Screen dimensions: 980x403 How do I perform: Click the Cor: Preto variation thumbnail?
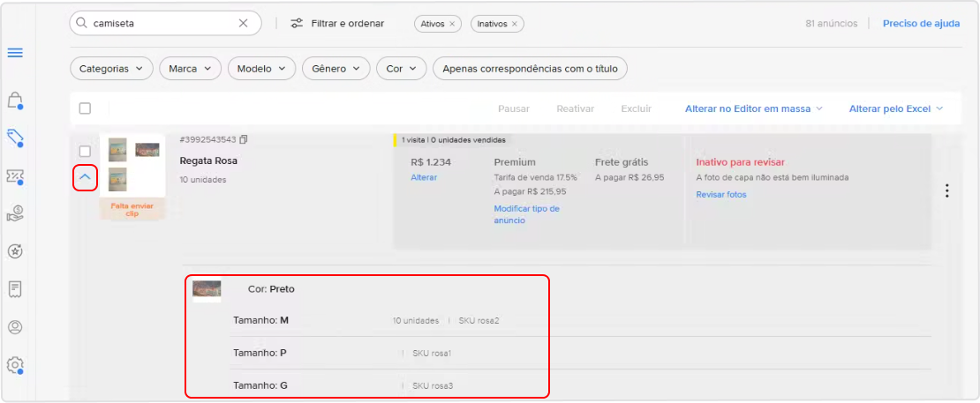pyautogui.click(x=207, y=291)
